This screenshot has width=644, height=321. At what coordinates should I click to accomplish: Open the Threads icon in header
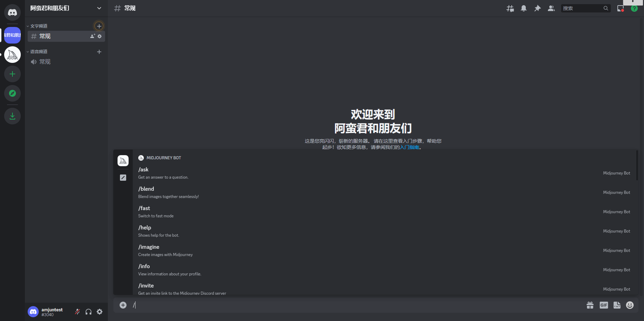pos(510,8)
